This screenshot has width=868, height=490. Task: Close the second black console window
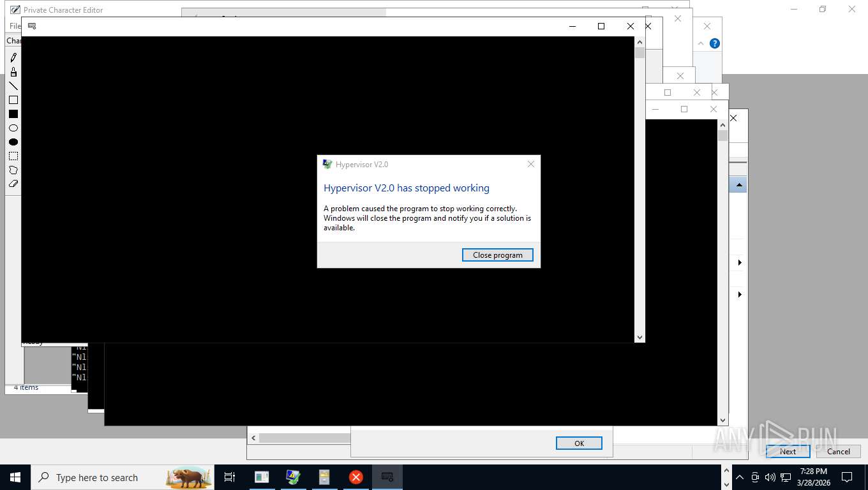pyautogui.click(x=714, y=109)
